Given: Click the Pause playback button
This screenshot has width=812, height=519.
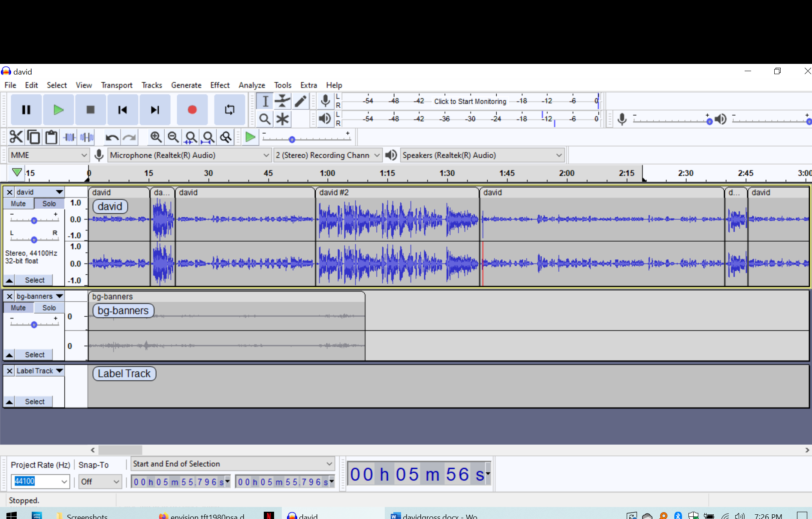Looking at the screenshot, I should (26, 110).
